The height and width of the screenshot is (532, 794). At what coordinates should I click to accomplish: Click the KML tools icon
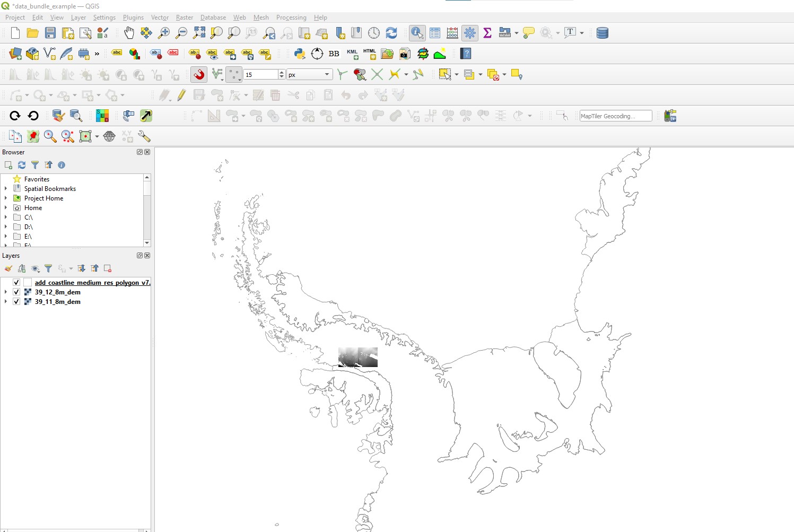[x=352, y=54]
